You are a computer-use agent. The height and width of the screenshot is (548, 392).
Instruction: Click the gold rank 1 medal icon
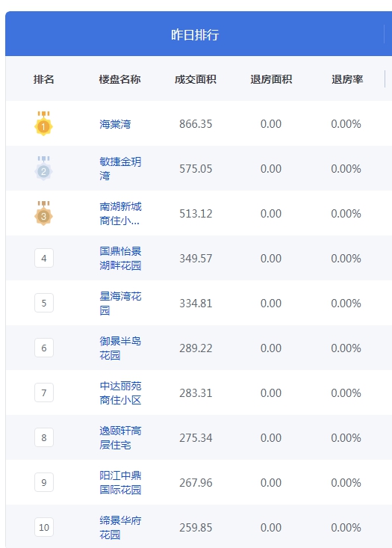point(43,123)
